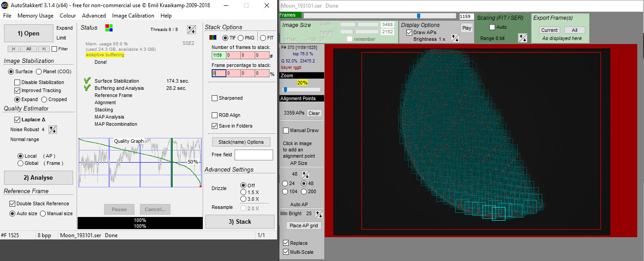This screenshot has height=261, width=644.
Task: Change the Range bit depth spinner
Action: tap(522, 38)
